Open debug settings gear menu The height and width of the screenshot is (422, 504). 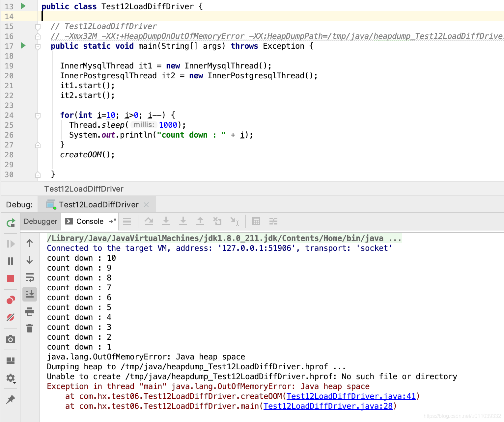click(11, 378)
